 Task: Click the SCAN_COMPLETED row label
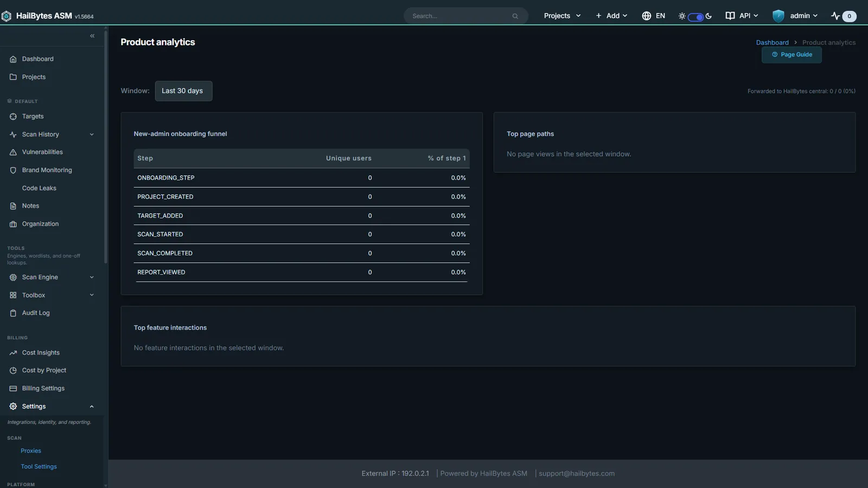pos(165,253)
